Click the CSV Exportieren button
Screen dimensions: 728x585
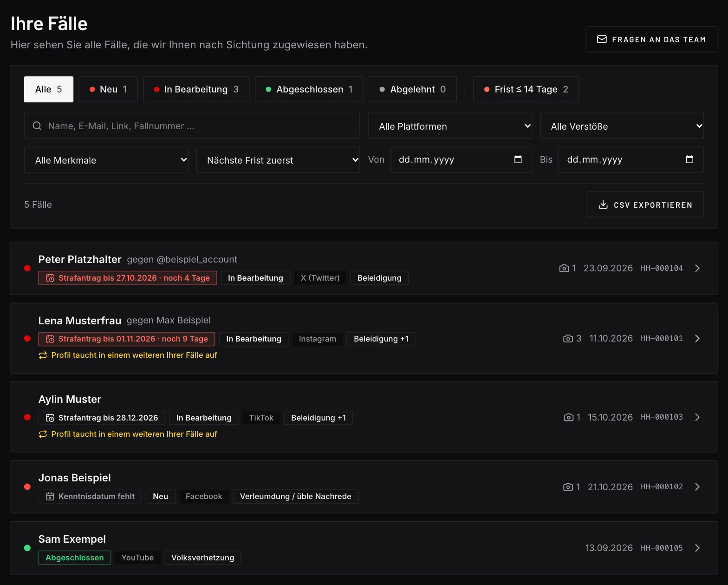645,205
